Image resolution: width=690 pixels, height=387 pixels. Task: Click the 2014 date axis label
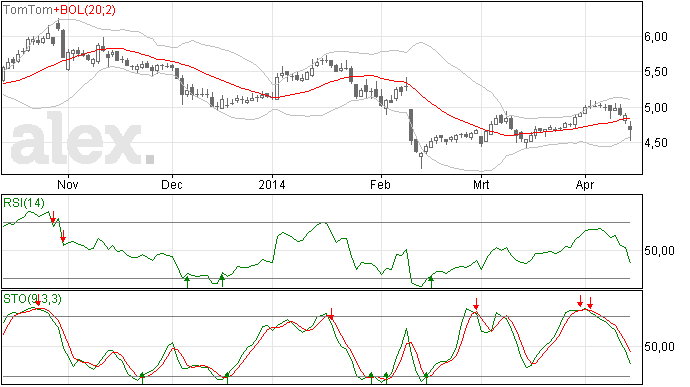[x=272, y=184]
